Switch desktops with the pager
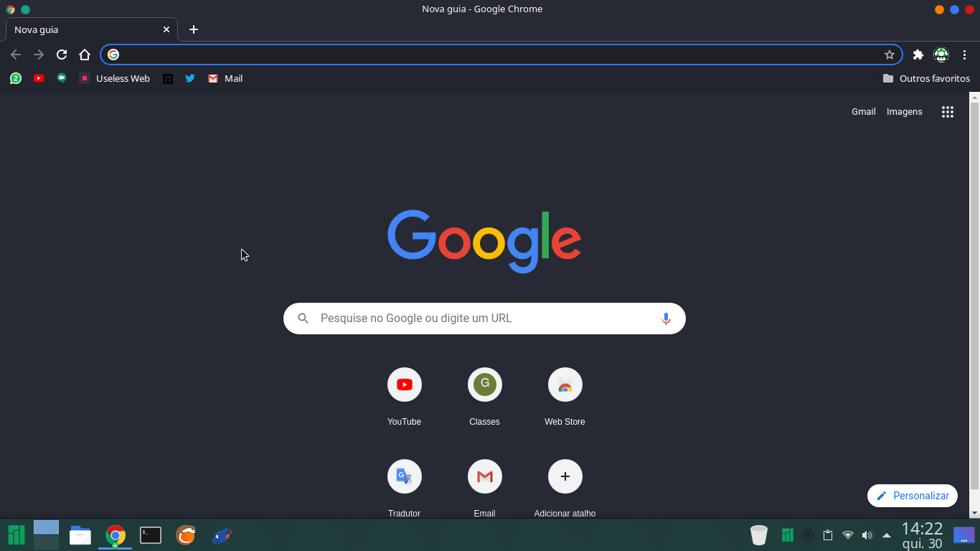Screen dimensions: 980x551 click(x=46, y=535)
